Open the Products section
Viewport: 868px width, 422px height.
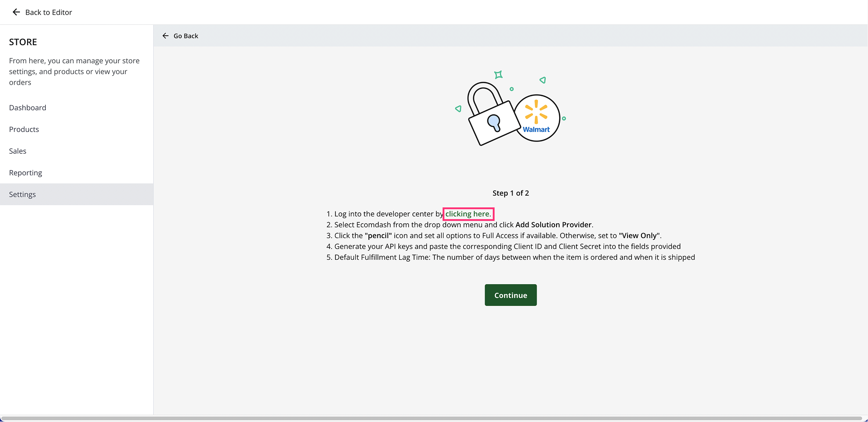point(76,129)
